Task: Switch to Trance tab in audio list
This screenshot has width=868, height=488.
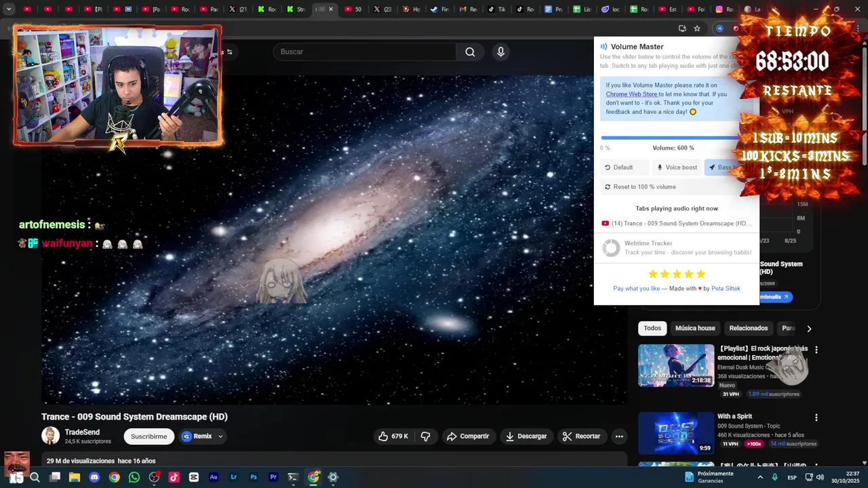Action: tap(676, 224)
